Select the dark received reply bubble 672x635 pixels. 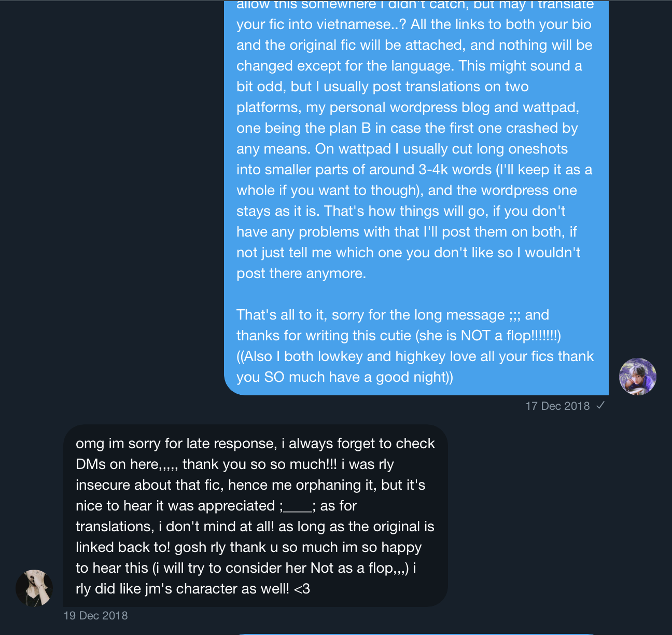click(x=256, y=516)
